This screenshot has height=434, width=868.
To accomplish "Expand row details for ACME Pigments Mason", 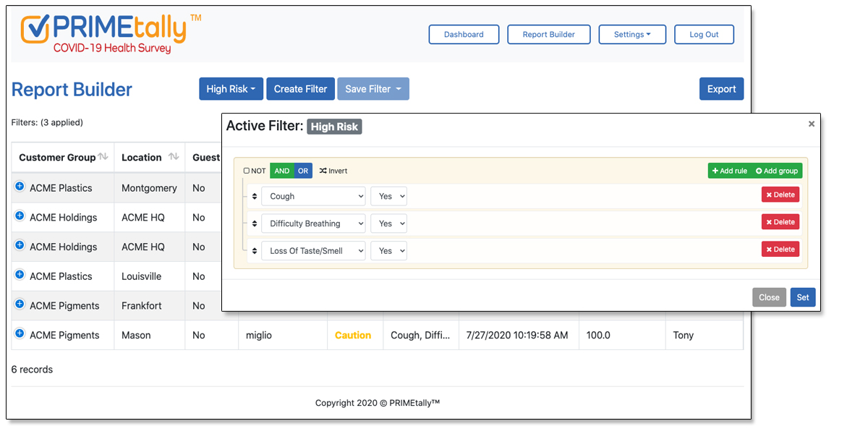I will coord(20,334).
